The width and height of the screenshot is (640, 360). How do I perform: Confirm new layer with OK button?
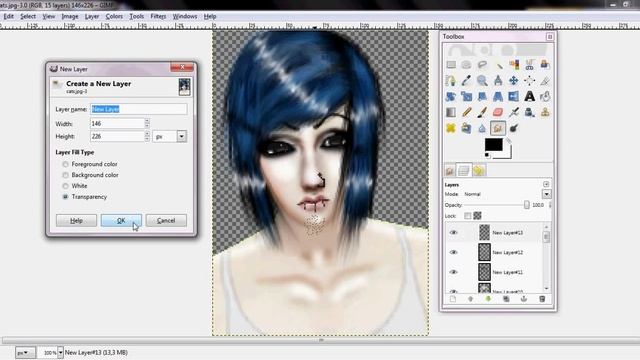coord(121,220)
